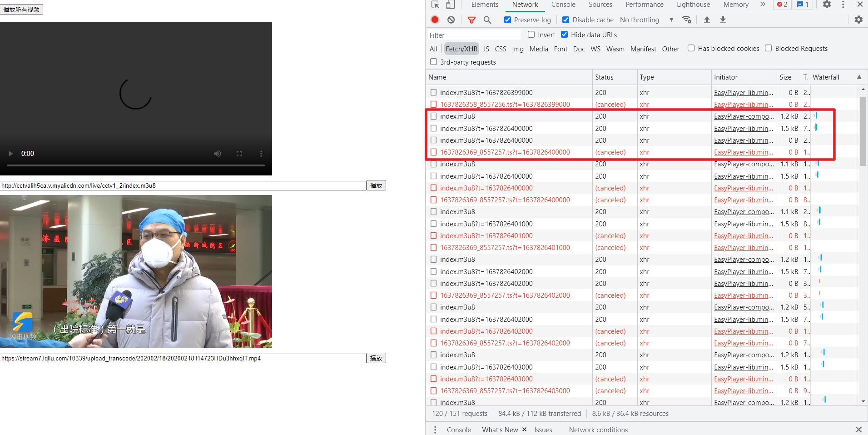868x435 pixels.
Task: Open Network conditions drawer tab
Action: 598,430
